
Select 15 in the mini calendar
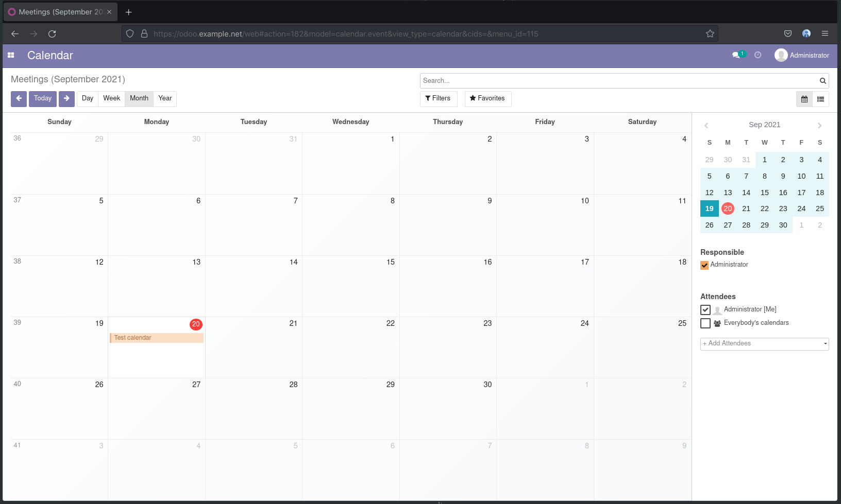[765, 193]
